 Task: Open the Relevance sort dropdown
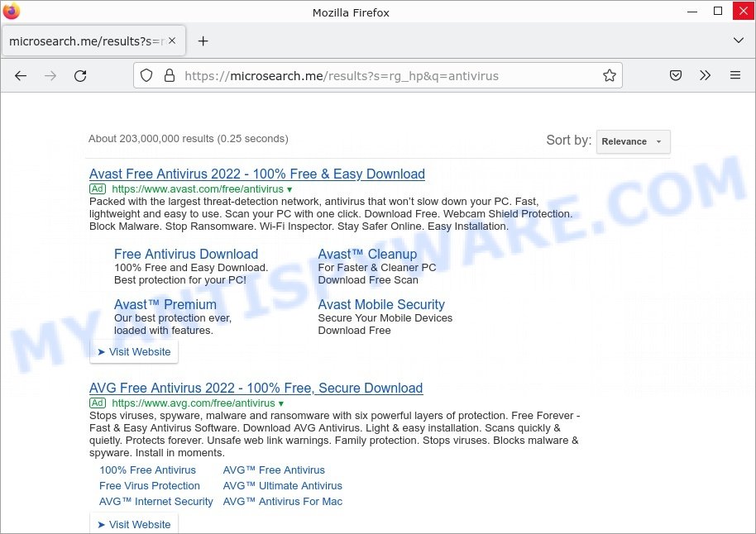pyautogui.click(x=633, y=141)
